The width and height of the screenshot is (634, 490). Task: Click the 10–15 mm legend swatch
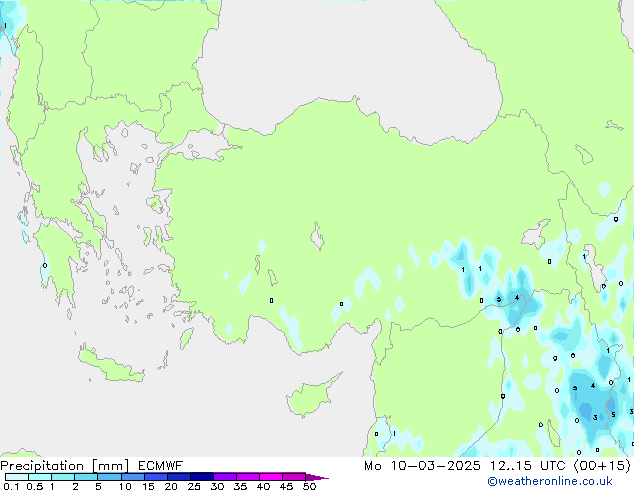[132, 477]
